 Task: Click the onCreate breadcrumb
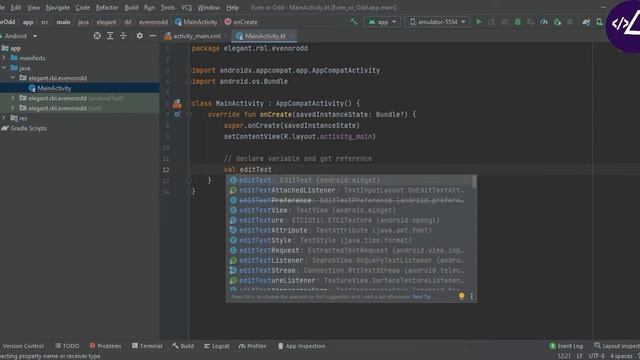point(241,22)
